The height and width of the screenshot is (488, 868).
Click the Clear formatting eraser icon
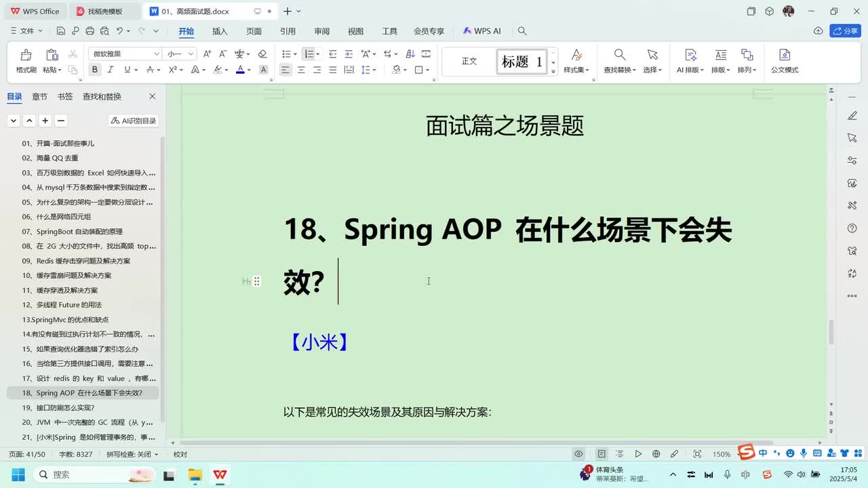point(262,54)
